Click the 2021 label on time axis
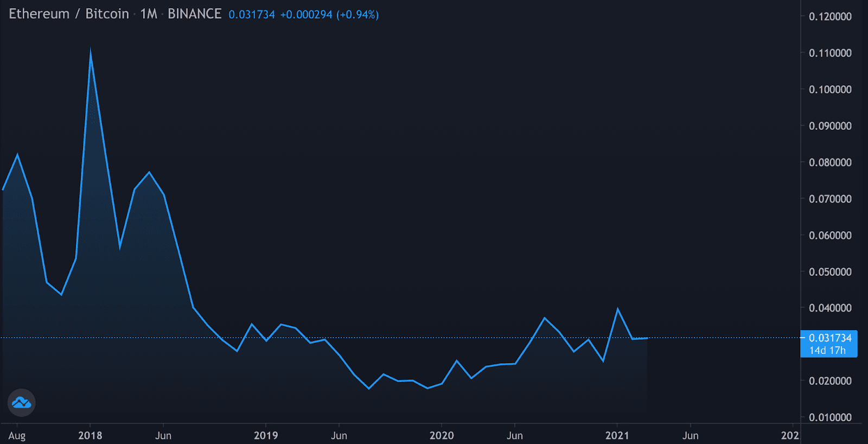This screenshot has height=444, width=868. tap(617, 435)
